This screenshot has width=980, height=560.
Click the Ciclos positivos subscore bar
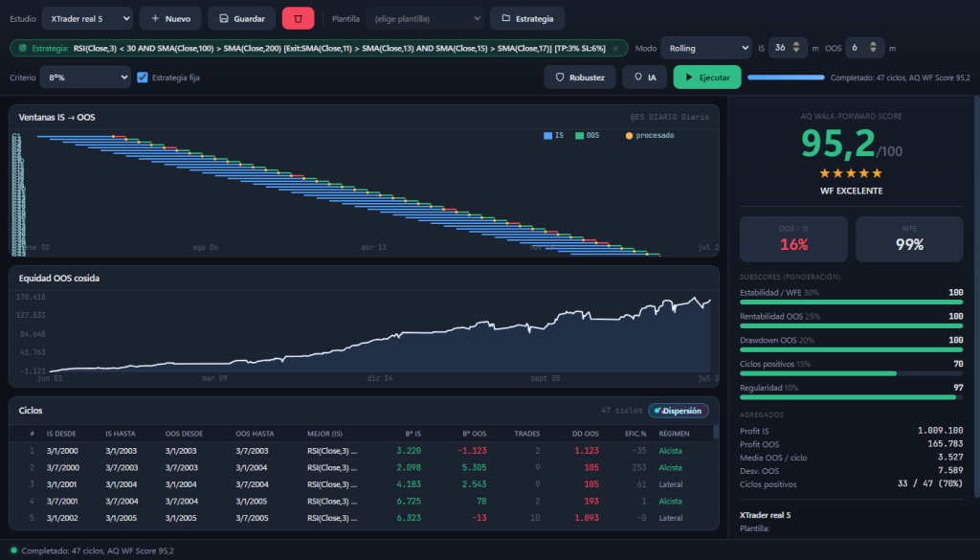pyautogui.click(x=851, y=373)
